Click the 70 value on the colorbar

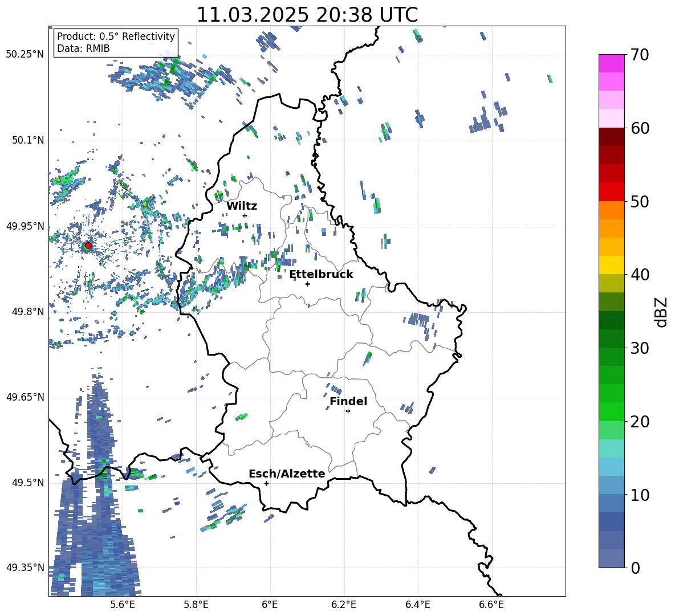click(640, 55)
